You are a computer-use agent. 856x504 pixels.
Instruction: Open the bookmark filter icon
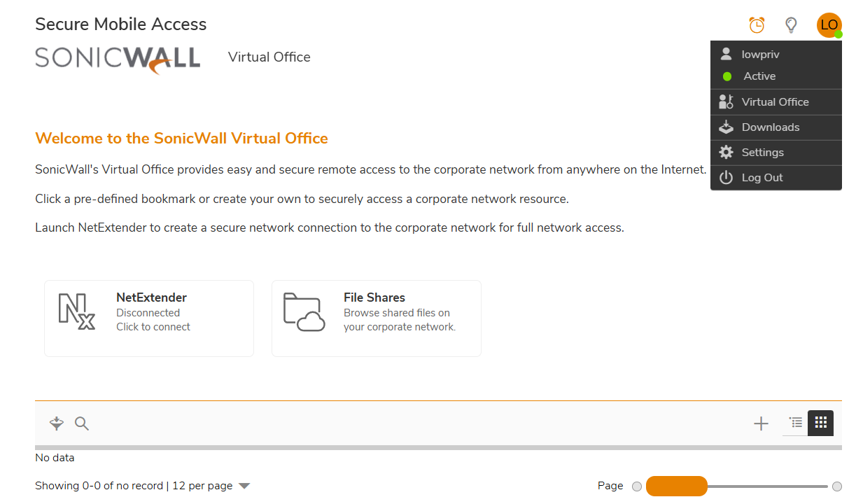coord(57,423)
